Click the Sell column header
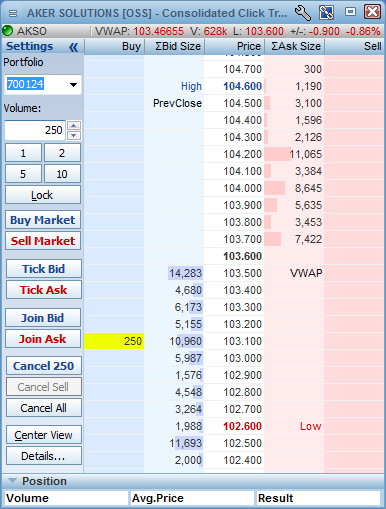This screenshot has width=386, height=509. tap(354, 46)
